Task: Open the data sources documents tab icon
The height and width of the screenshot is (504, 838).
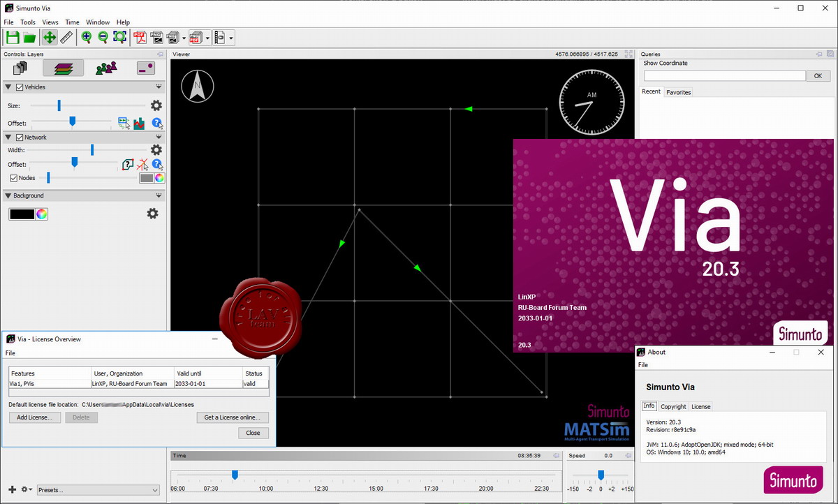Action: click(x=21, y=68)
